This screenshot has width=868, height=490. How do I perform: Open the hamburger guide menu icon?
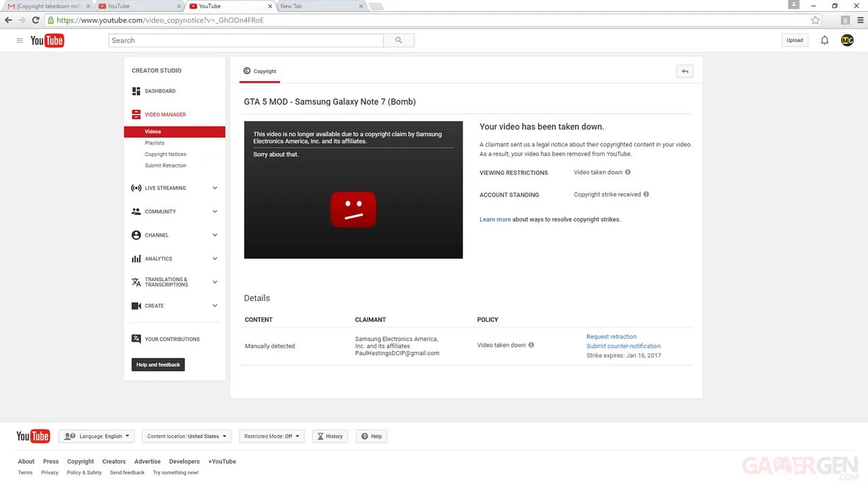(x=20, y=41)
